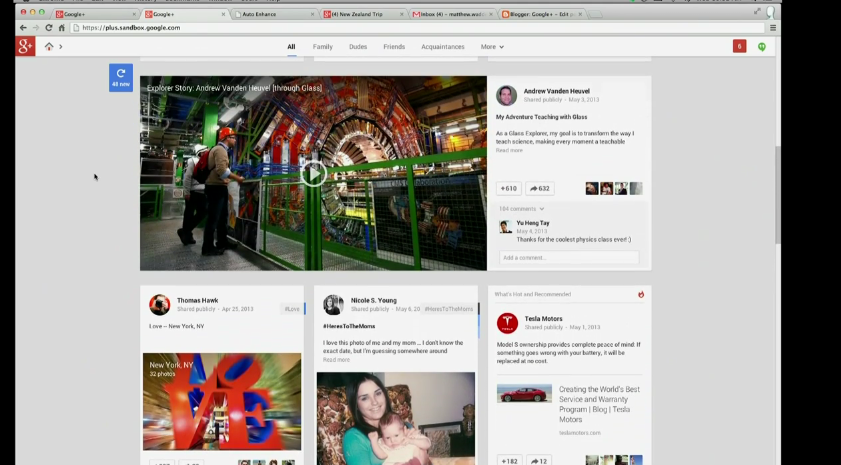The height and width of the screenshot is (465, 841).
Task: Open Thomas Hawk name link
Action: tap(197, 300)
